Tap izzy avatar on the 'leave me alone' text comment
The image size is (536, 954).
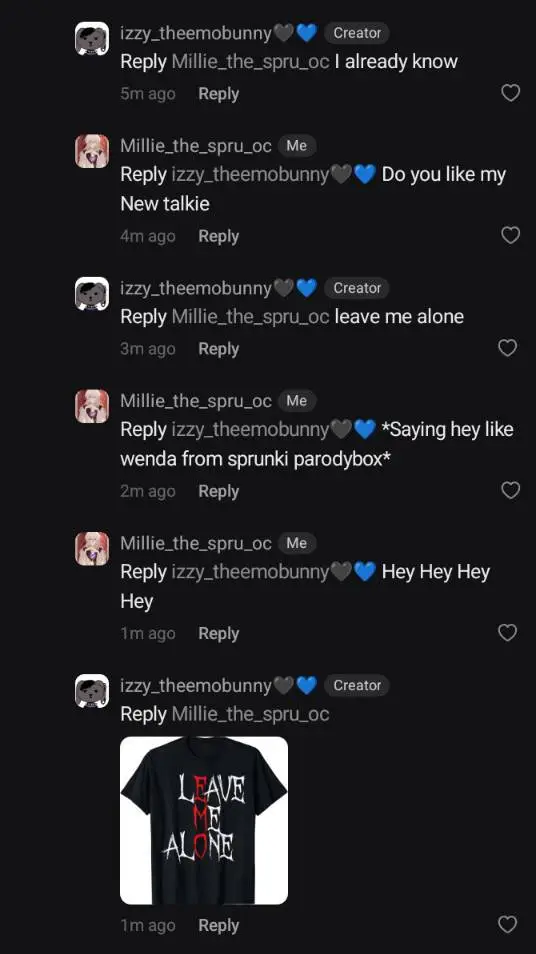92,294
